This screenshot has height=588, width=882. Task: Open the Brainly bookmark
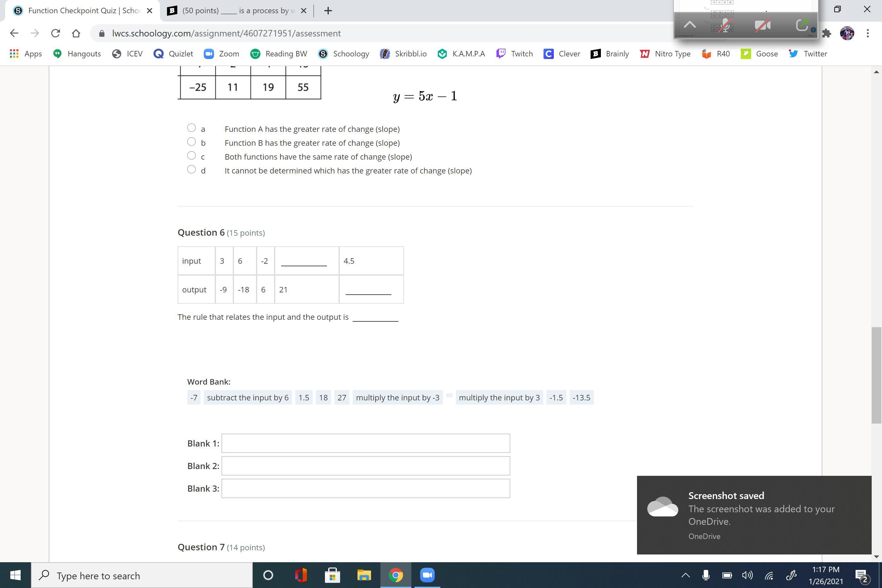pos(610,54)
